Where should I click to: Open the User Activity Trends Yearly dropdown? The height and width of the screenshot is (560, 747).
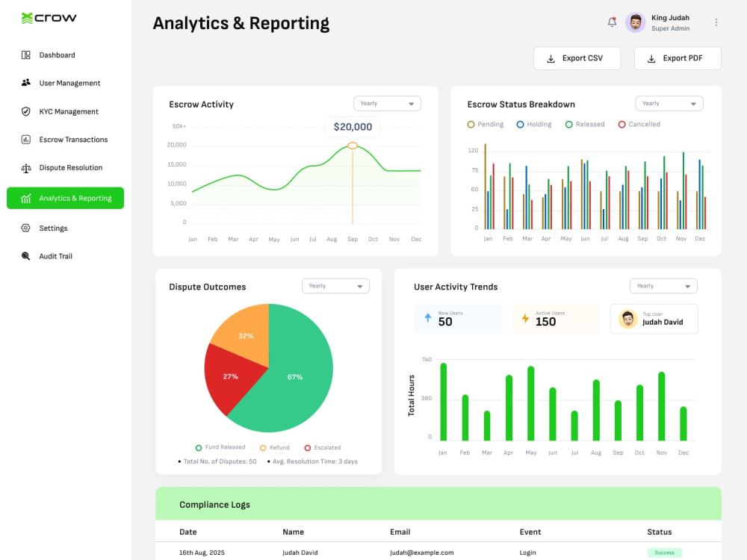(663, 286)
